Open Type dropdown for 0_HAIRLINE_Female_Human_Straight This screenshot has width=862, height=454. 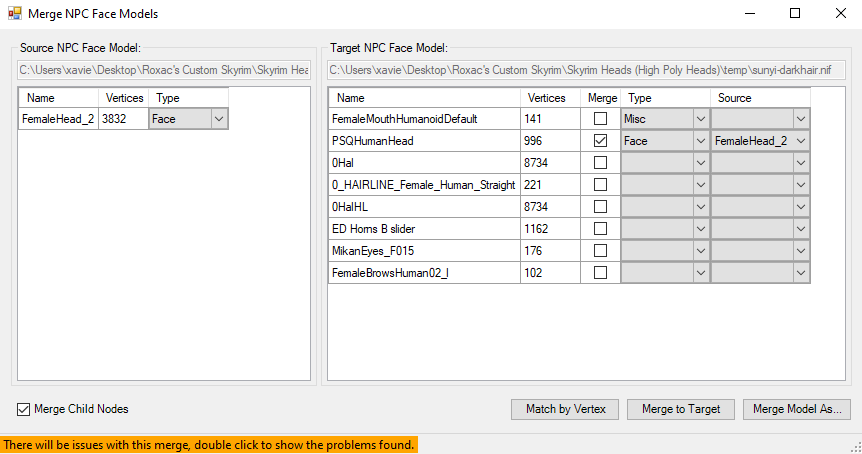tap(665, 185)
